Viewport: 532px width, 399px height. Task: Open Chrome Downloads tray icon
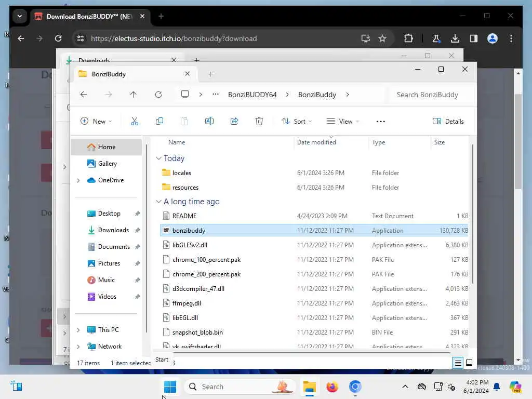tap(455, 38)
